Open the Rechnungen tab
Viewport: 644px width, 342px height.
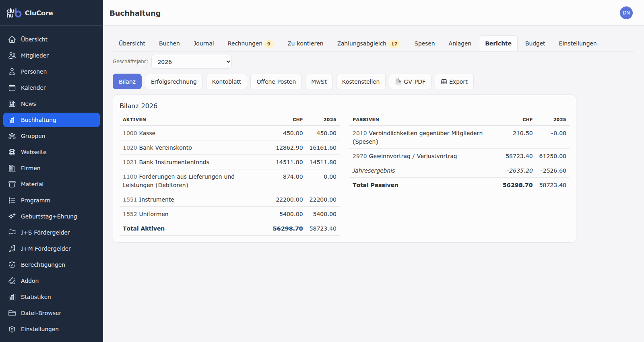point(250,43)
